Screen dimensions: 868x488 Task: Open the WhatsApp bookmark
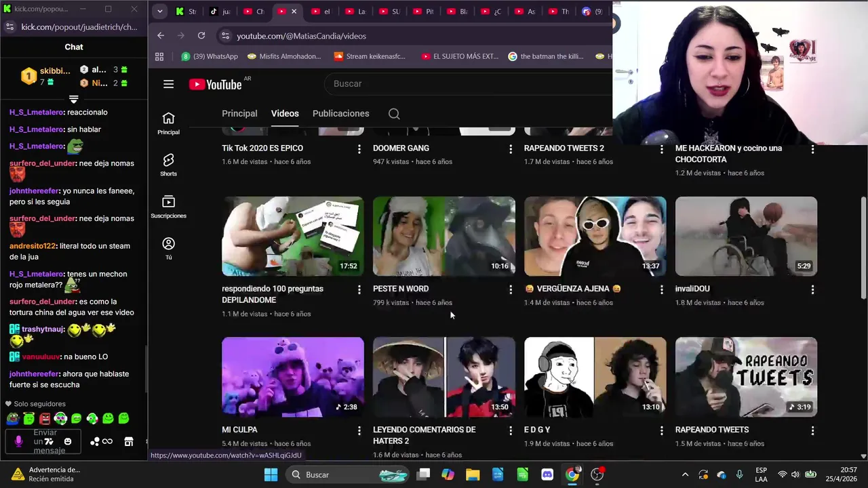[x=210, y=56]
